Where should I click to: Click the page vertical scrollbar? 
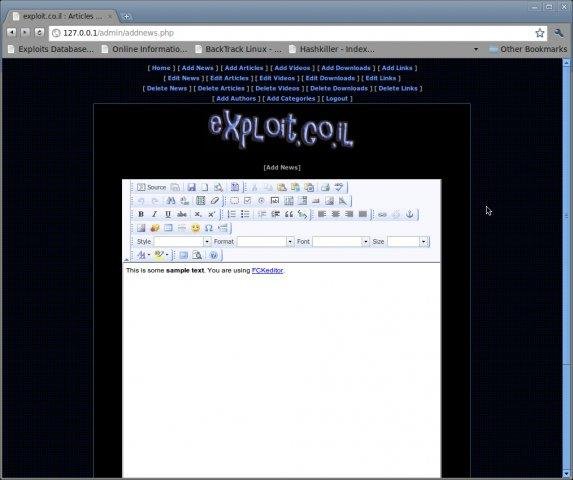point(567,268)
